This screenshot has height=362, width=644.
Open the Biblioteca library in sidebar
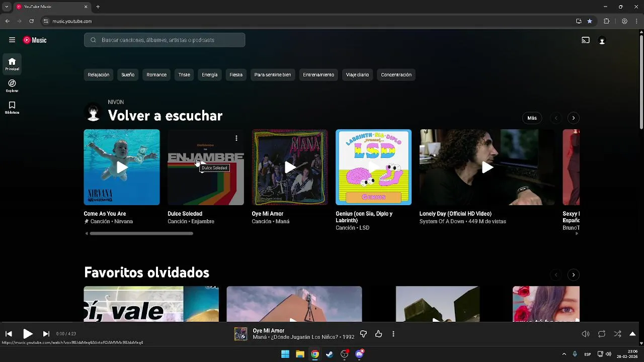pos(12,108)
